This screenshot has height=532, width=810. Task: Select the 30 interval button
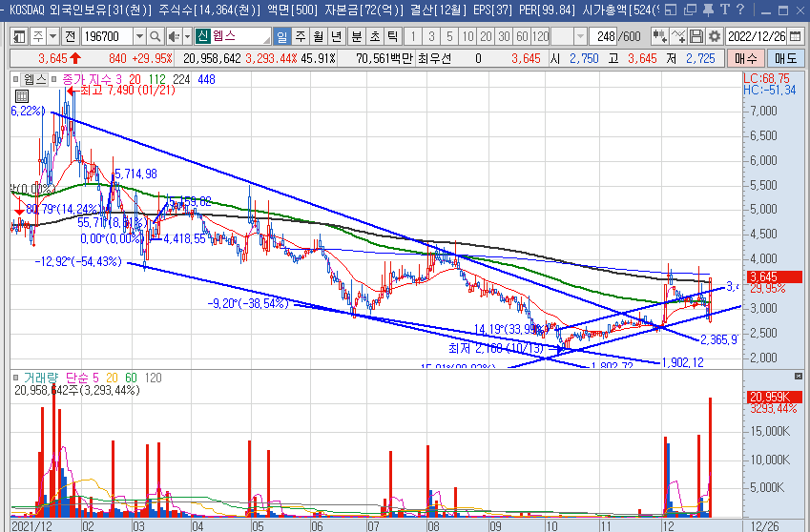click(x=504, y=36)
